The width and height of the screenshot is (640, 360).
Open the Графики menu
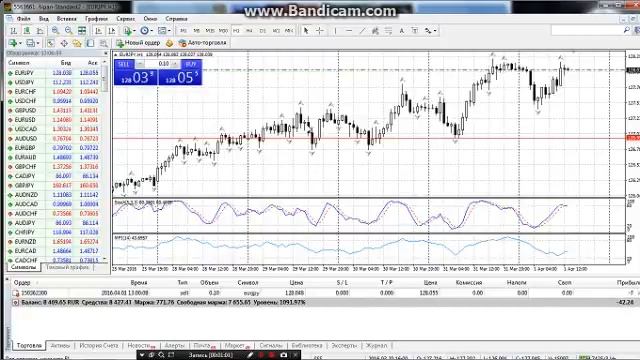coord(96,19)
